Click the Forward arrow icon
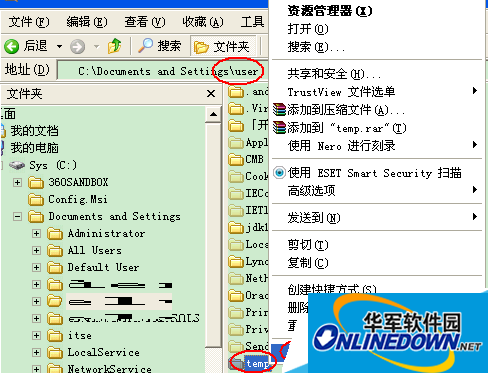 [x=77, y=46]
